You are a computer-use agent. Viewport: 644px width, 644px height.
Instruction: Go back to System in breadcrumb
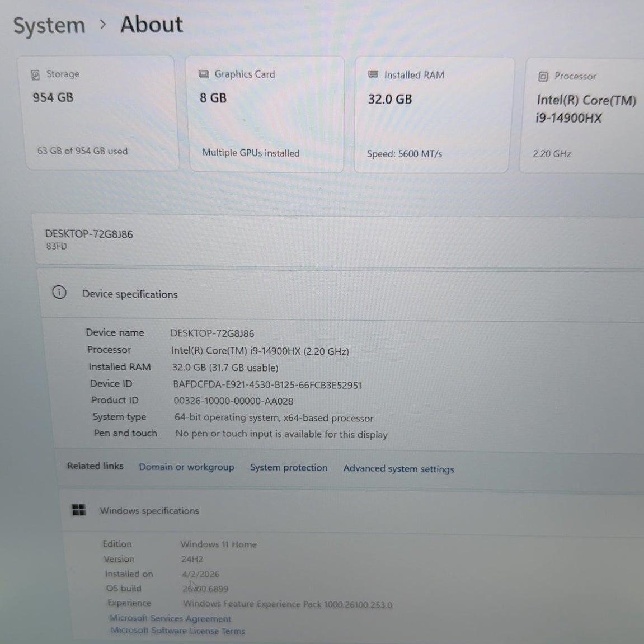point(49,26)
